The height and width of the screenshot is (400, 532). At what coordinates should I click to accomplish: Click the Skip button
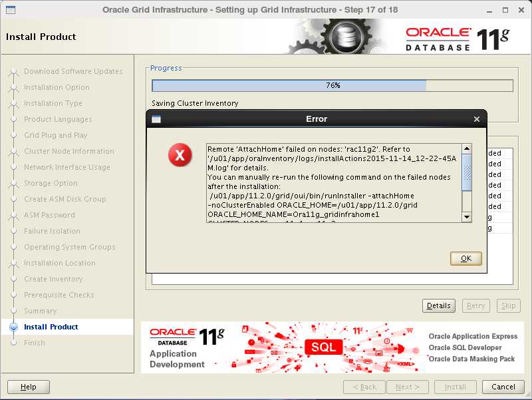tap(508, 305)
